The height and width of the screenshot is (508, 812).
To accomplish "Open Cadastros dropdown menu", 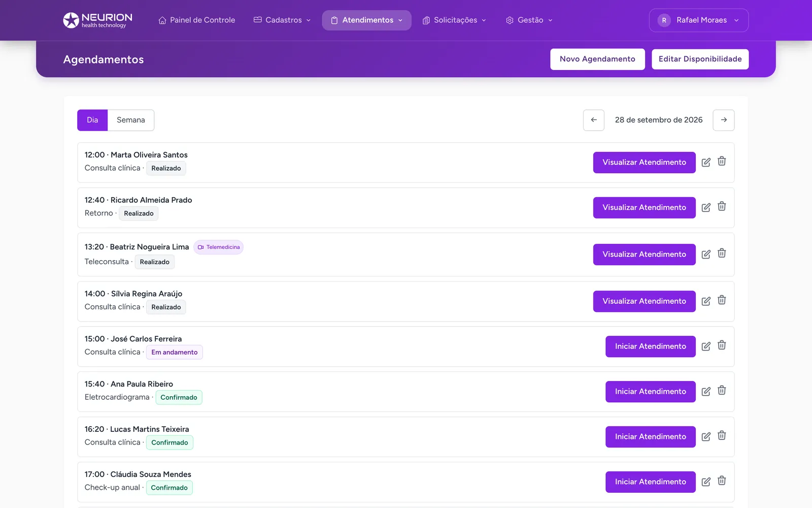I will (282, 20).
